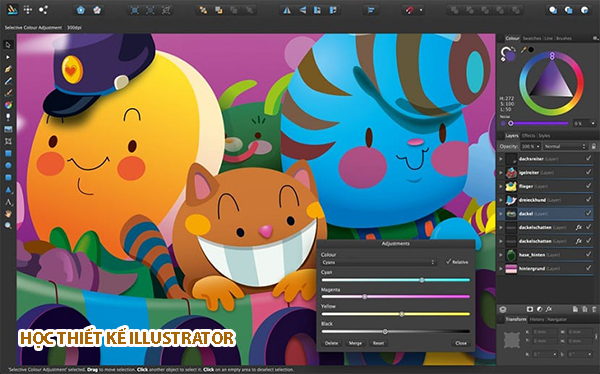
Task: Select the Text tool
Action: coord(8,202)
